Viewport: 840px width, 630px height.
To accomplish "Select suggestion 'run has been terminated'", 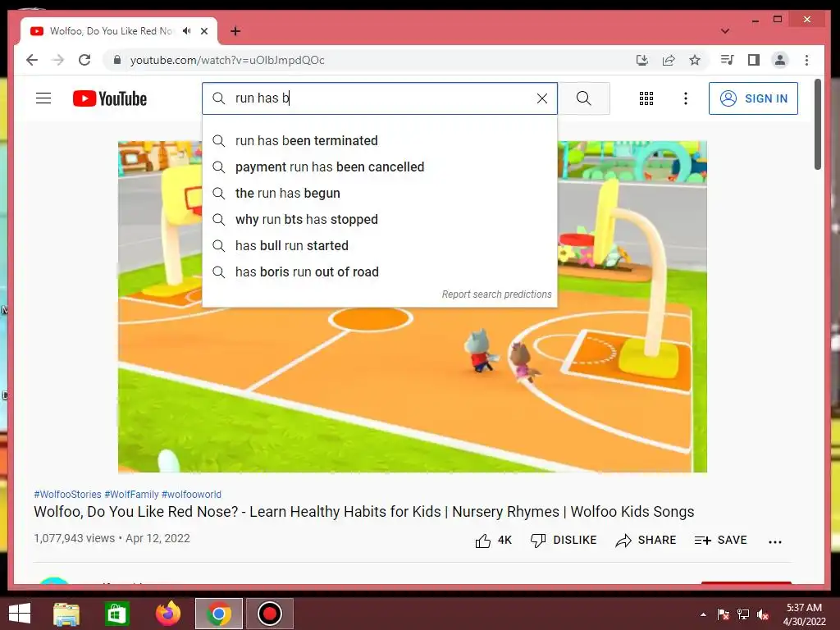I will pyautogui.click(x=379, y=141).
